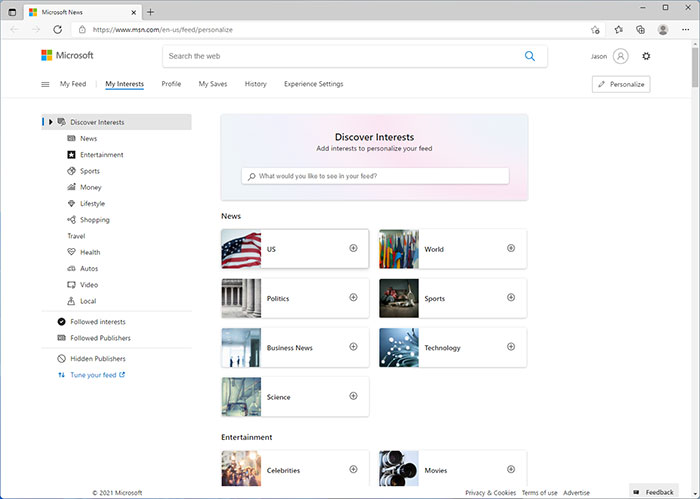
Task: Open the hamburger navigation menu
Action: pos(45,84)
